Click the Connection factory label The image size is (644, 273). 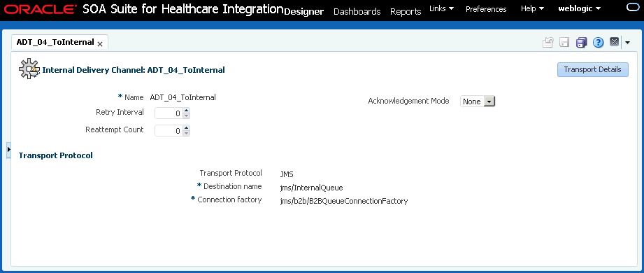coord(229,199)
